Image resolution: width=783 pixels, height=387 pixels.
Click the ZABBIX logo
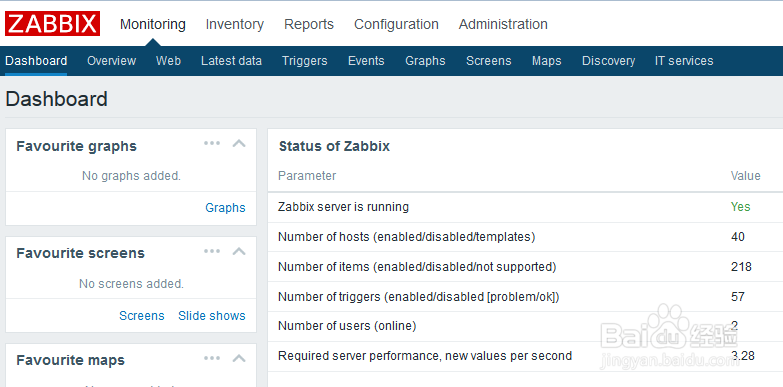pyautogui.click(x=52, y=24)
